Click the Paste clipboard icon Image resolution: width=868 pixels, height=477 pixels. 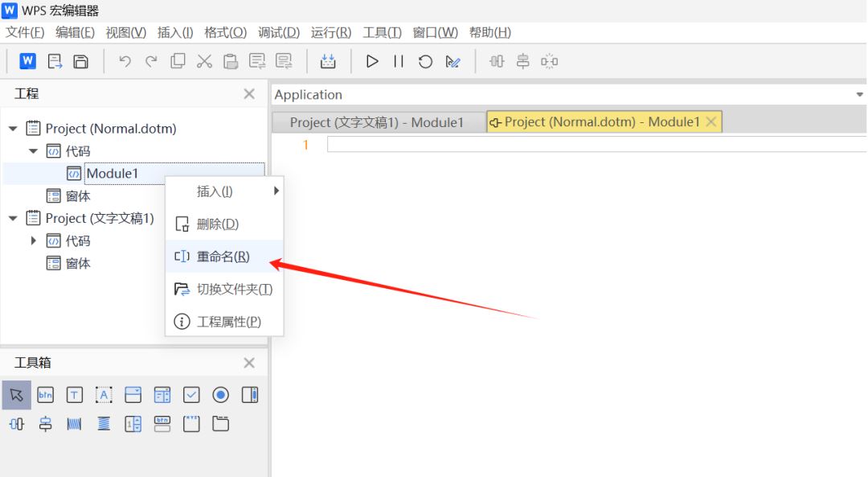(231, 61)
